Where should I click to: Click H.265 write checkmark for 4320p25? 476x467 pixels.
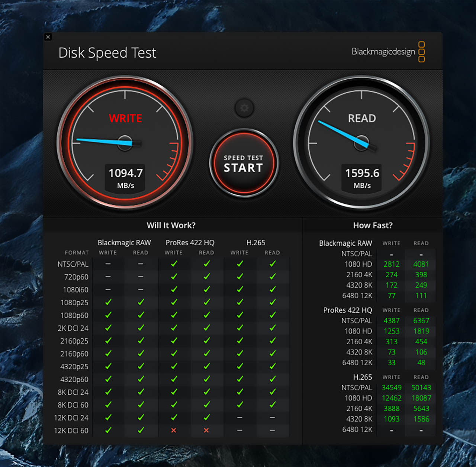(x=240, y=366)
